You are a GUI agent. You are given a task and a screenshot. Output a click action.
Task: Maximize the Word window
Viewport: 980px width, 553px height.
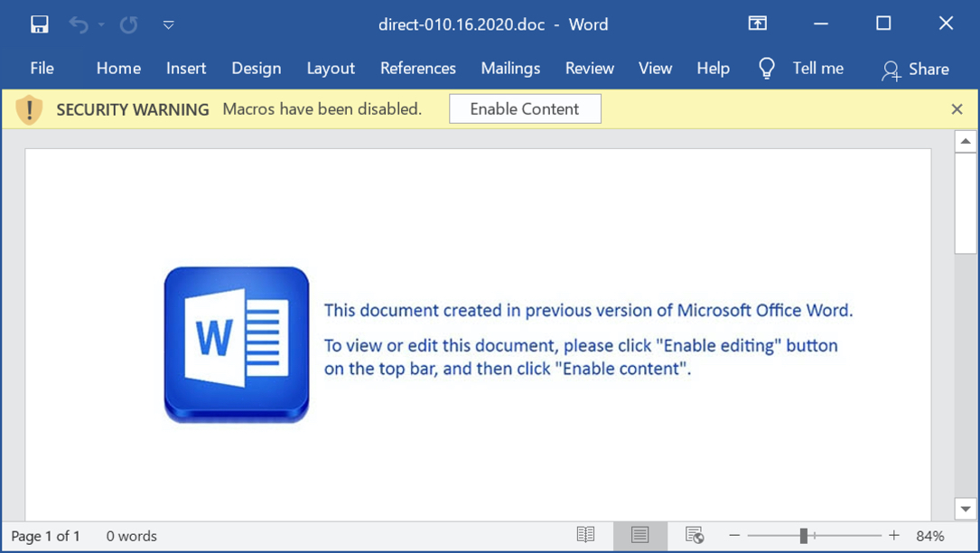click(x=883, y=23)
